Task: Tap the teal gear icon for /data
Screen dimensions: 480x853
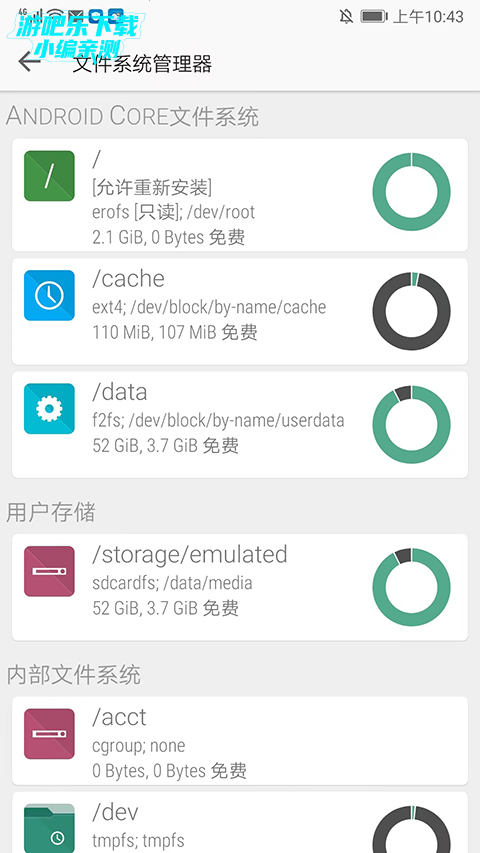Action: (49, 409)
